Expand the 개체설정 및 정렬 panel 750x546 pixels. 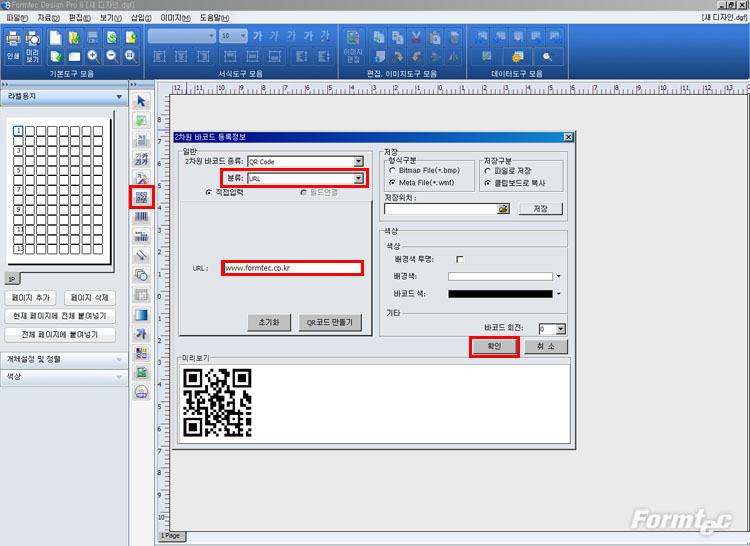coord(64,359)
